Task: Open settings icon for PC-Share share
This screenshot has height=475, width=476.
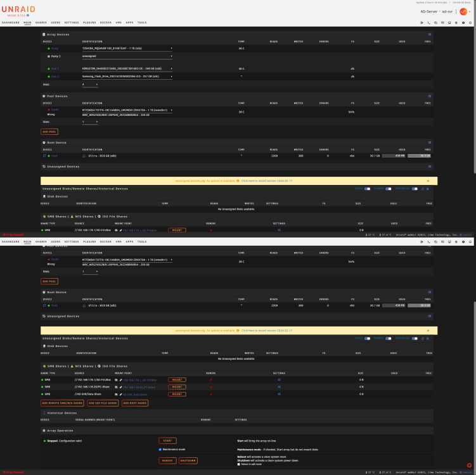Action: (x=280, y=387)
